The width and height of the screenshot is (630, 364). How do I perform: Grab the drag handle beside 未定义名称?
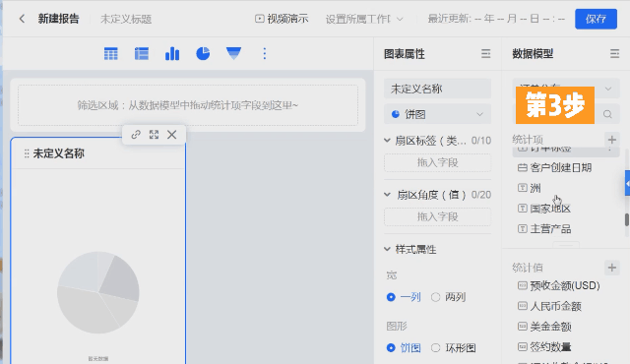pyautogui.click(x=27, y=153)
